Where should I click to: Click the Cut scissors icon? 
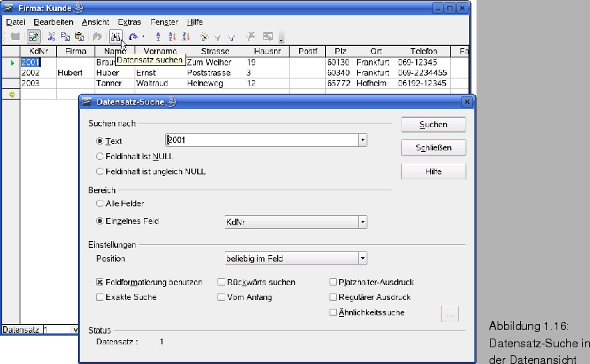pos(51,36)
